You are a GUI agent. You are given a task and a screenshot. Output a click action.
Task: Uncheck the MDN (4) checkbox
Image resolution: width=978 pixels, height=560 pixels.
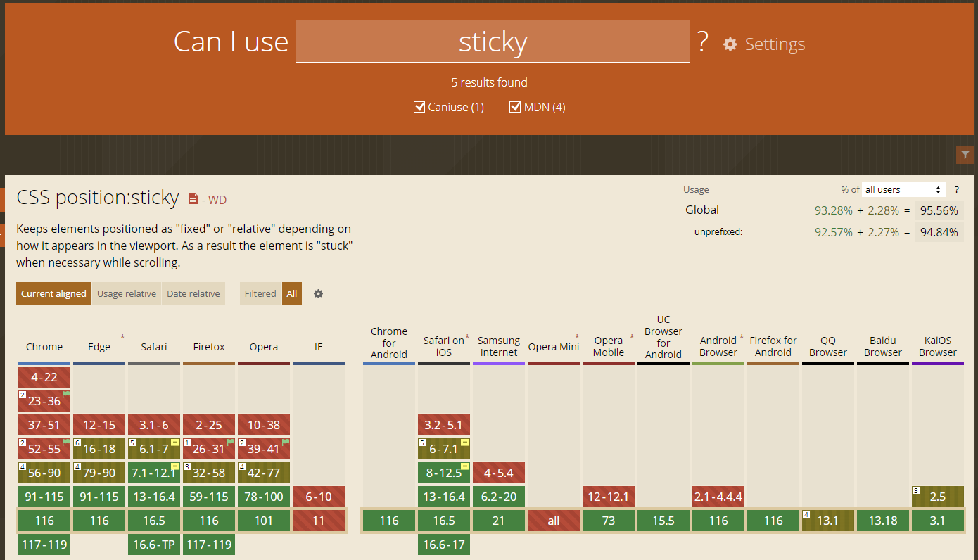point(516,107)
